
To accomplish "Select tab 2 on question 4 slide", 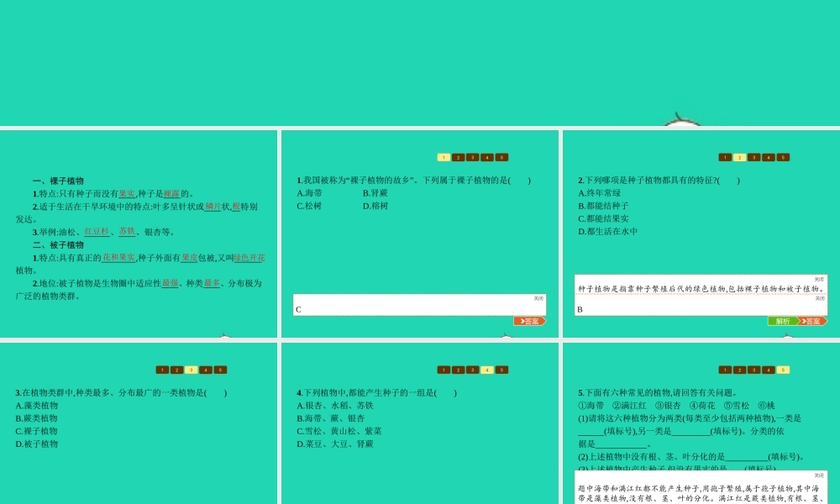I will tap(458, 370).
